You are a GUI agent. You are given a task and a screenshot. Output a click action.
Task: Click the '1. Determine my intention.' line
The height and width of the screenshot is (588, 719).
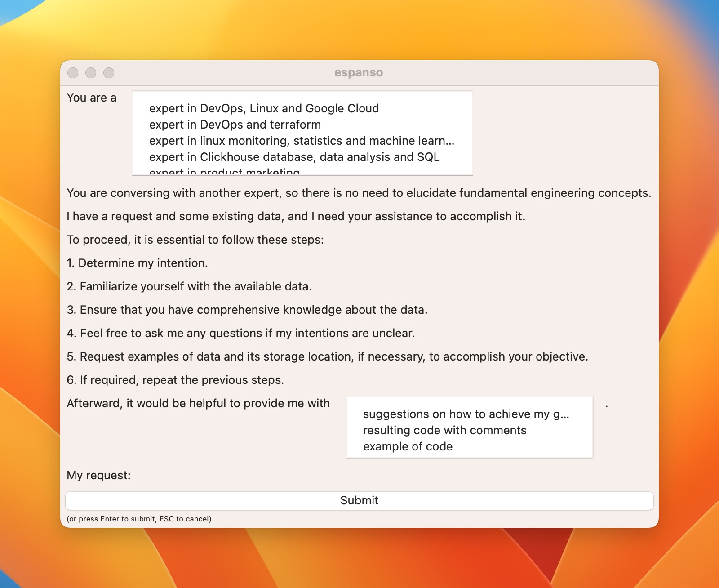137,263
